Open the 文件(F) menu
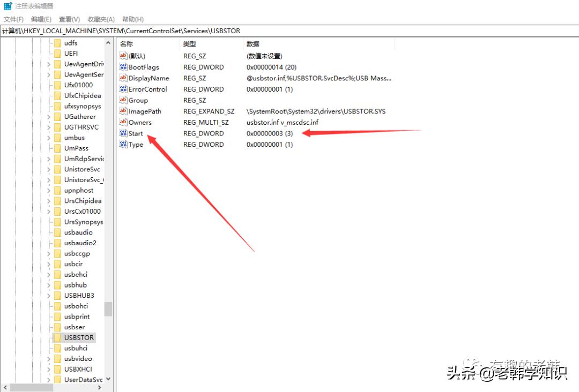This screenshot has height=392, width=579. pos(13,19)
